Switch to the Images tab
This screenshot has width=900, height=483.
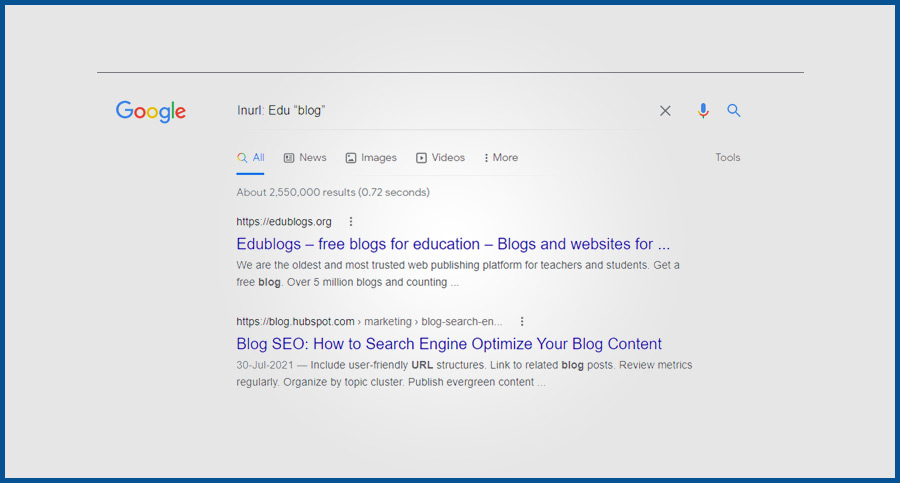coord(371,157)
